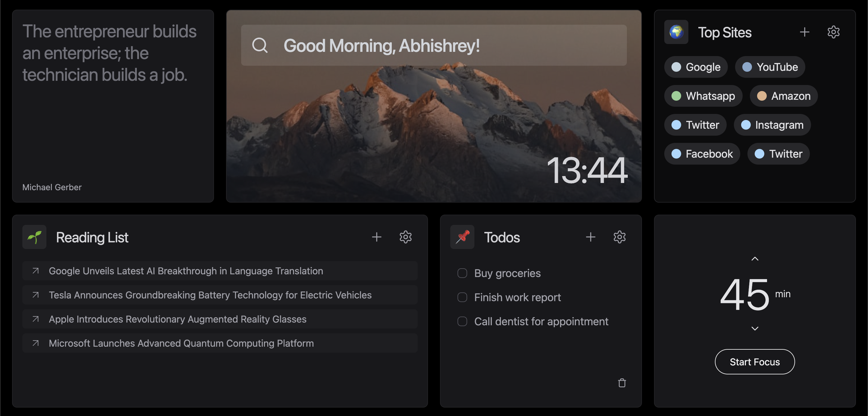Click the Reading List heading
868x416 pixels.
[92, 237]
